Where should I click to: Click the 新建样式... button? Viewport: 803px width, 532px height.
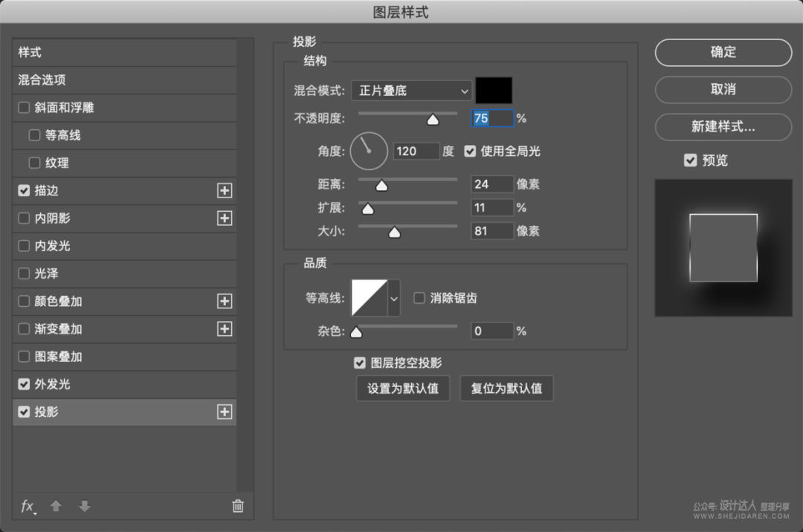tap(723, 127)
